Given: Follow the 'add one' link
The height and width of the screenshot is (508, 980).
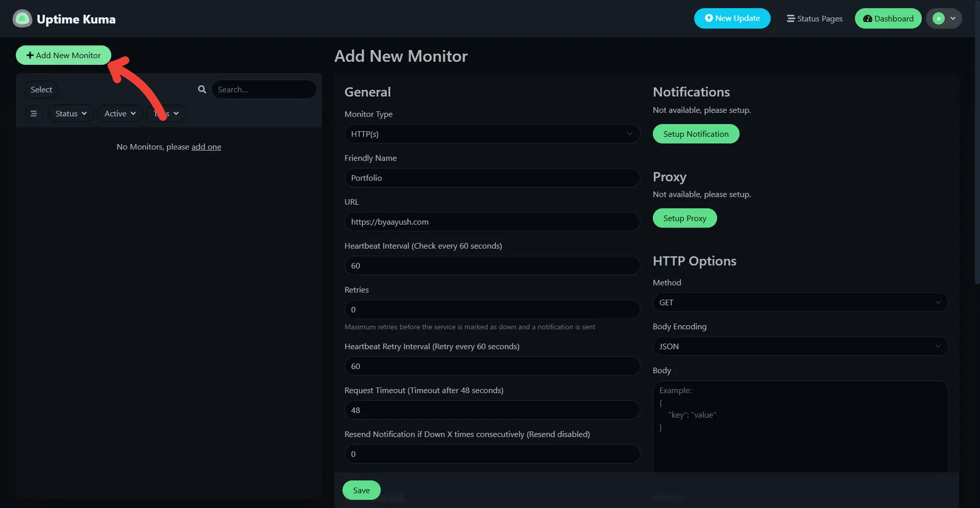Looking at the screenshot, I should click(x=206, y=147).
